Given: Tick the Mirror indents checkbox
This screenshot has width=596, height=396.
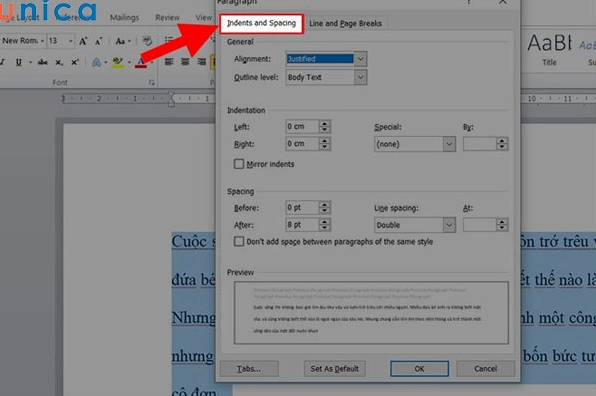Looking at the screenshot, I should (x=239, y=164).
